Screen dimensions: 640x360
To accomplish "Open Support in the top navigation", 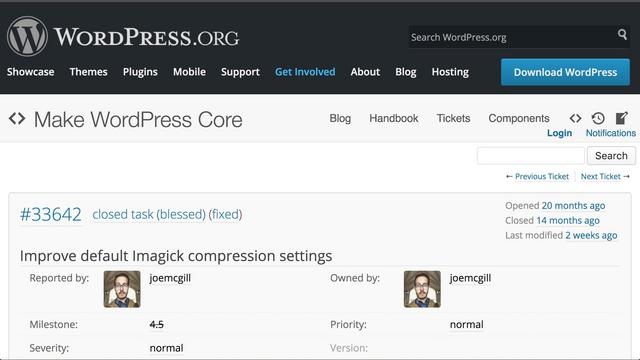I will [x=240, y=72].
